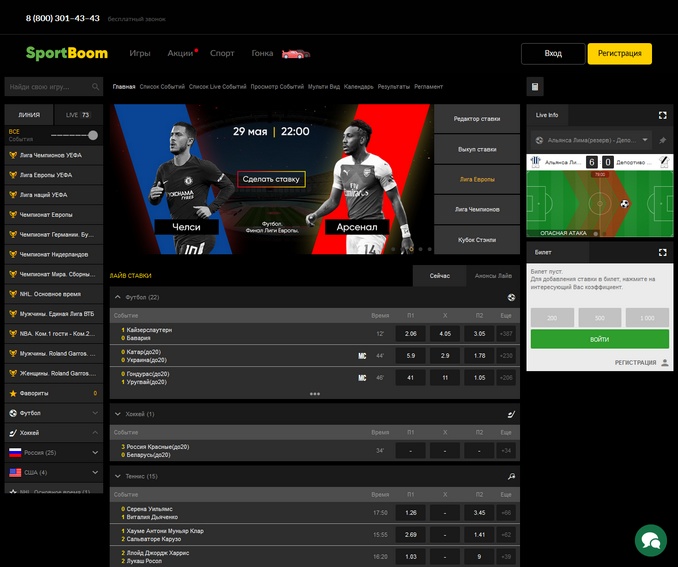Image resolution: width=678 pixels, height=567 pixels.
Task: Collapse Хоккей in sidebar
Action: pyautogui.click(x=95, y=432)
